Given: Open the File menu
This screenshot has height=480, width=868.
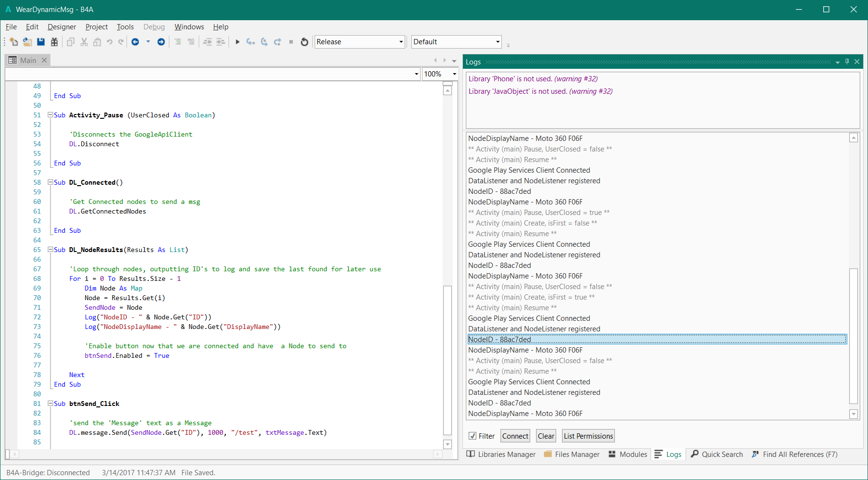Looking at the screenshot, I should [x=11, y=27].
